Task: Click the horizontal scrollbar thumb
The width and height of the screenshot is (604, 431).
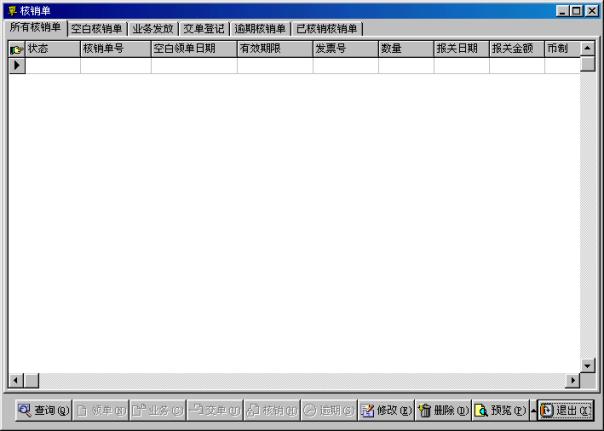Action: [x=31, y=381]
